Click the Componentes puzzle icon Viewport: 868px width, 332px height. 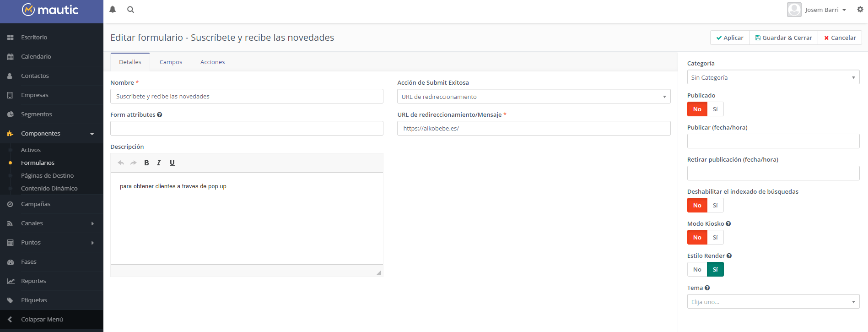(10, 134)
